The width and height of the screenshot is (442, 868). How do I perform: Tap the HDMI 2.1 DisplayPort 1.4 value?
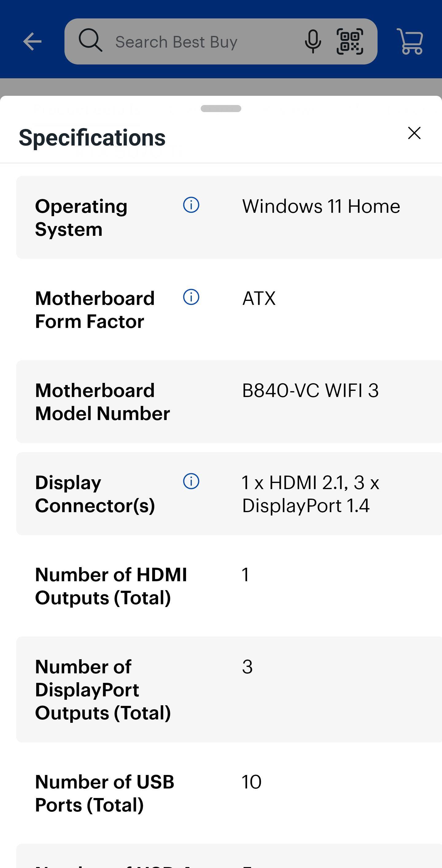(310, 494)
